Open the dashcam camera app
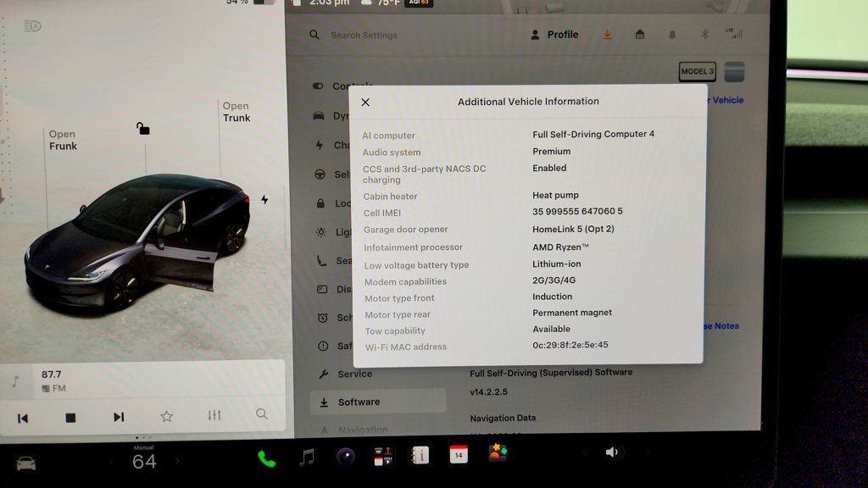Viewport: 868px width, 488px height. [346, 457]
